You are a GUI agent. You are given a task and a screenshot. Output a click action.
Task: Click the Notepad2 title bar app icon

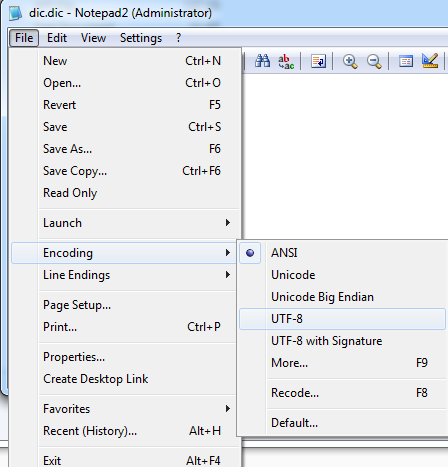point(15,13)
